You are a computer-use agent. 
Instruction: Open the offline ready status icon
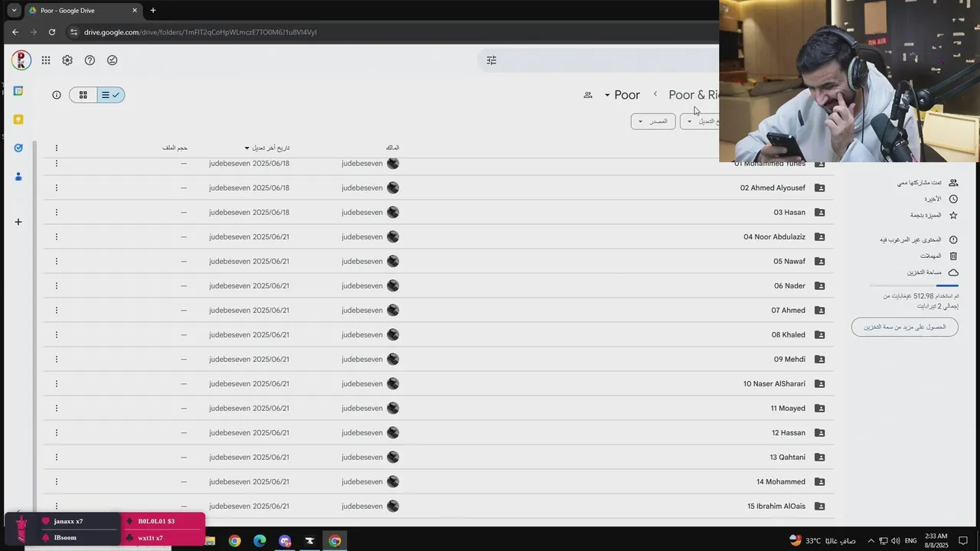coord(113,60)
